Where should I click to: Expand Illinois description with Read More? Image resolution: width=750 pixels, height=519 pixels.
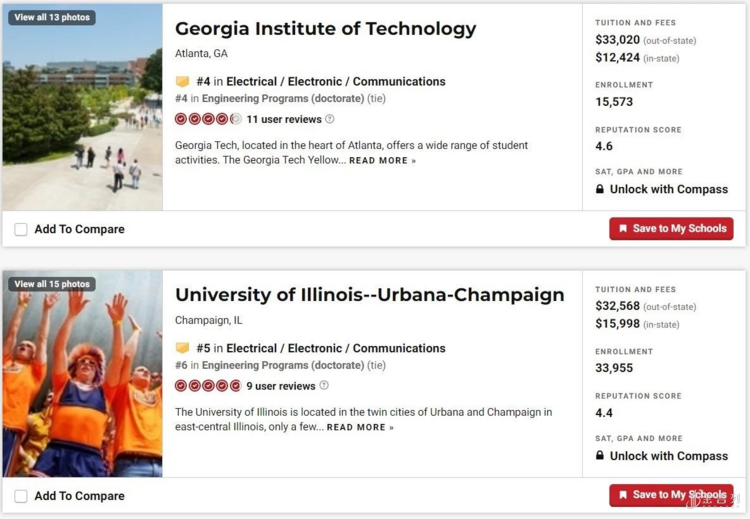tap(360, 428)
